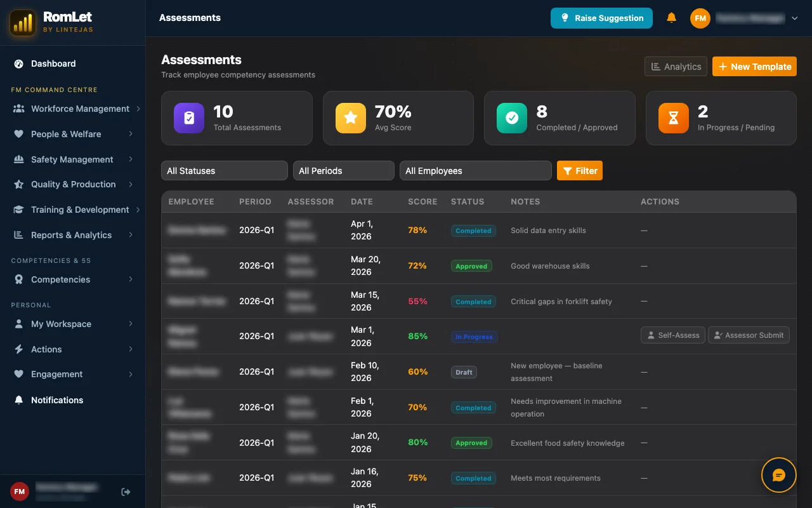Click the In Progress status badge
The width and height of the screenshot is (812, 508).
tap(474, 337)
